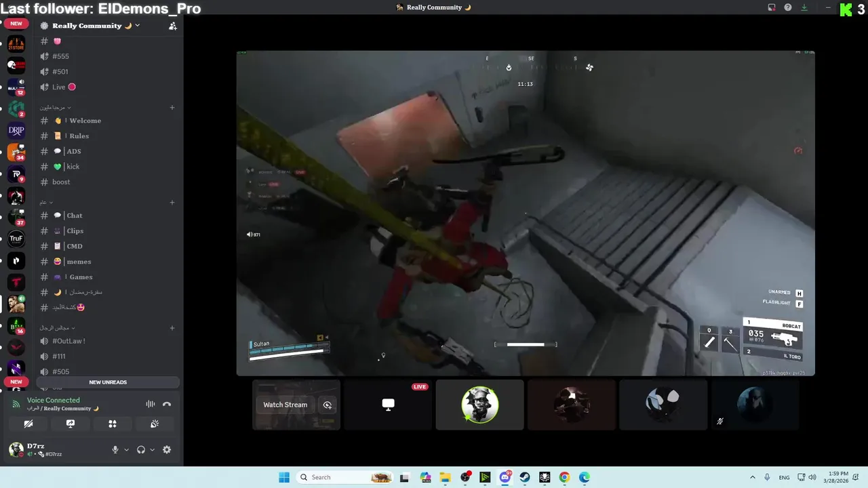Open the inbox icon in title bar

(x=772, y=7)
